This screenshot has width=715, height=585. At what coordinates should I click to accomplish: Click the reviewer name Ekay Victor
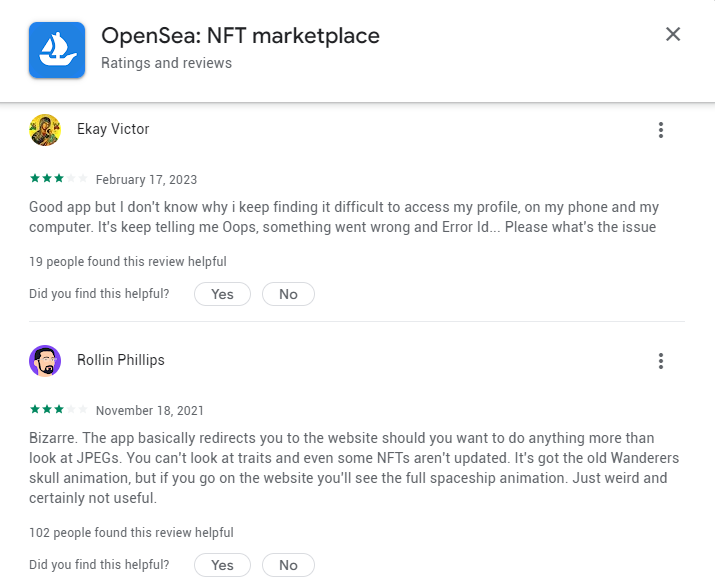pyautogui.click(x=113, y=129)
